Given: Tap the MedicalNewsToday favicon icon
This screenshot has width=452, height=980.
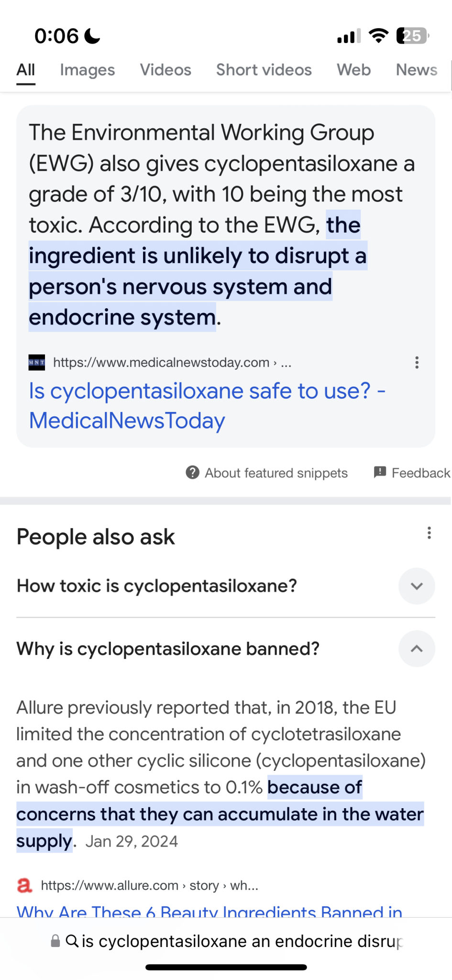Looking at the screenshot, I should pyautogui.click(x=37, y=363).
